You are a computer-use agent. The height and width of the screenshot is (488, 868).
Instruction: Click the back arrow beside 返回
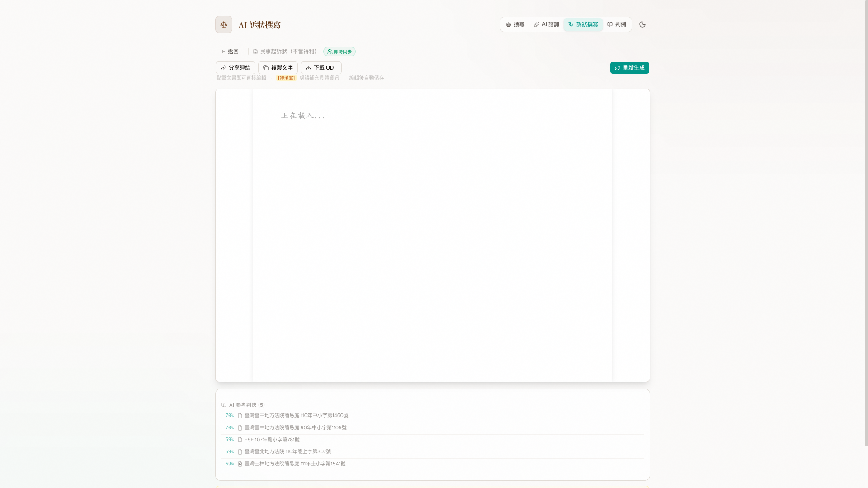click(x=223, y=52)
